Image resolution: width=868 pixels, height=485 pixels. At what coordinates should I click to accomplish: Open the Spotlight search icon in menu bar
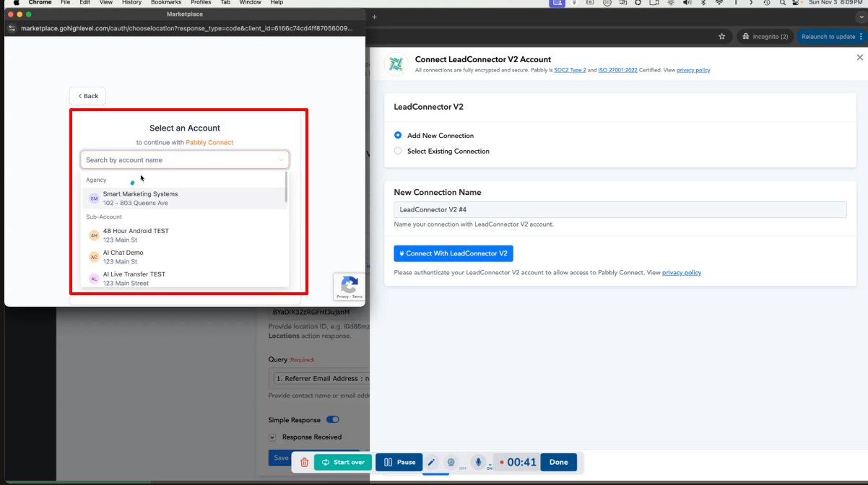(782, 3)
